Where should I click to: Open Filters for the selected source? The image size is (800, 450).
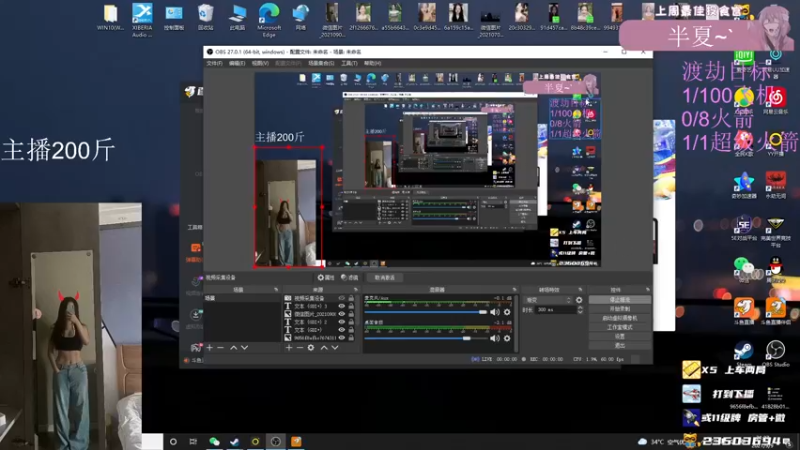click(x=350, y=278)
